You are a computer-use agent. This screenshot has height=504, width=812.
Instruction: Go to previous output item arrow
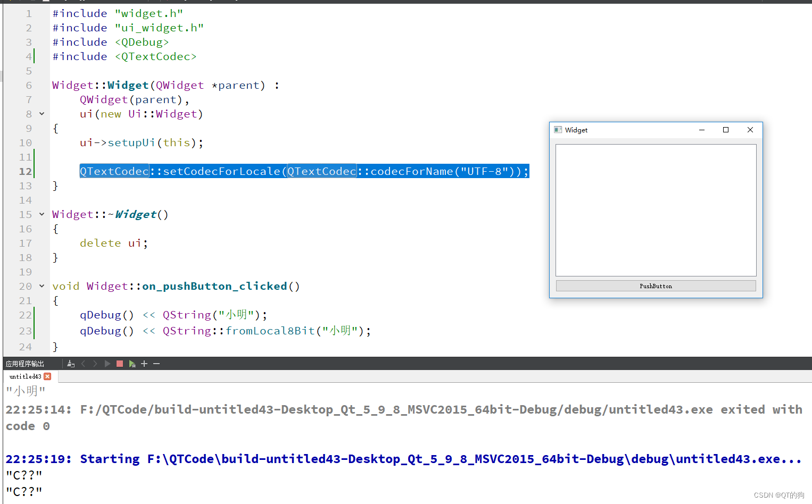coord(83,364)
